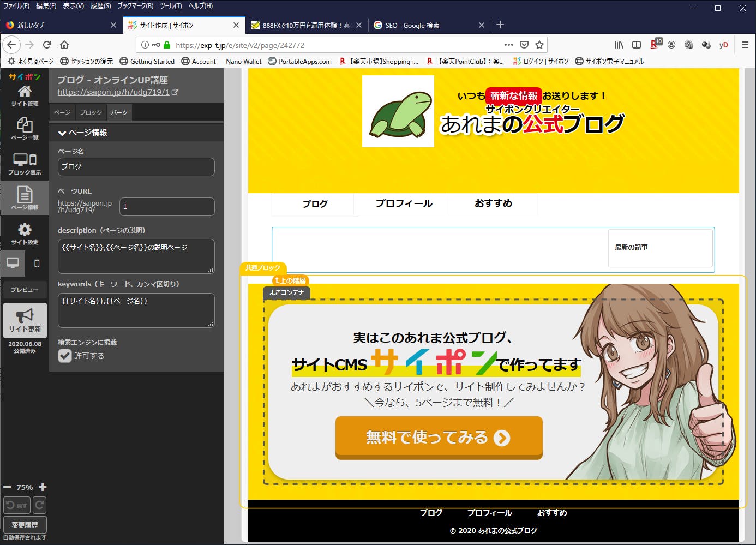Image resolution: width=756 pixels, height=545 pixels.
Task: Click the 最新の記事 box
Action: (660, 248)
